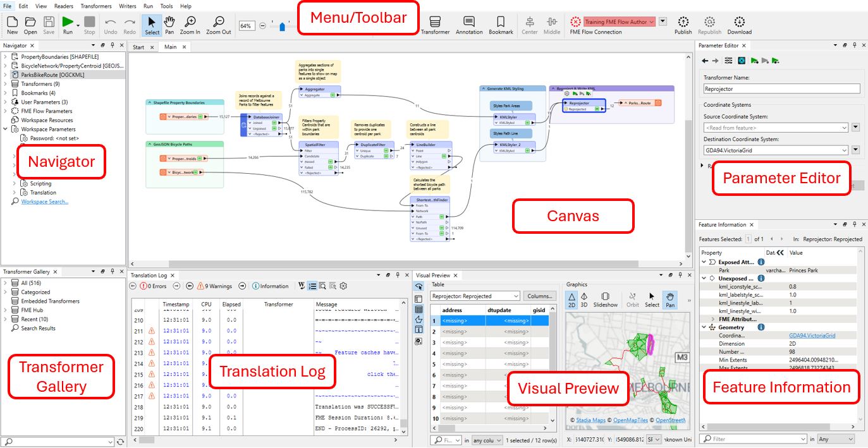Open the OpenMapTiles attribution link
Screen dimensions: 868x448
[631, 420]
